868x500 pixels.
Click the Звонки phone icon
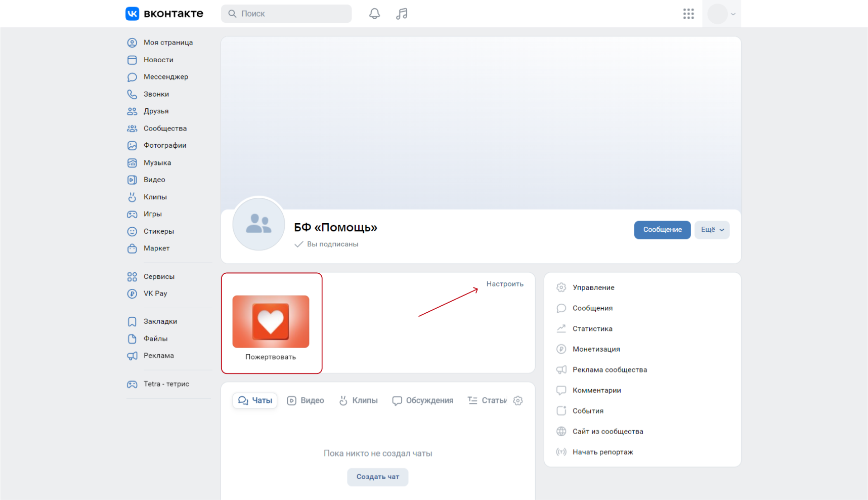[132, 94]
